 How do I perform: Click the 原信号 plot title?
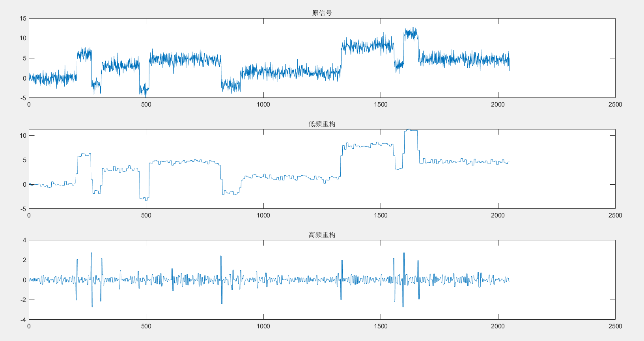(x=322, y=13)
